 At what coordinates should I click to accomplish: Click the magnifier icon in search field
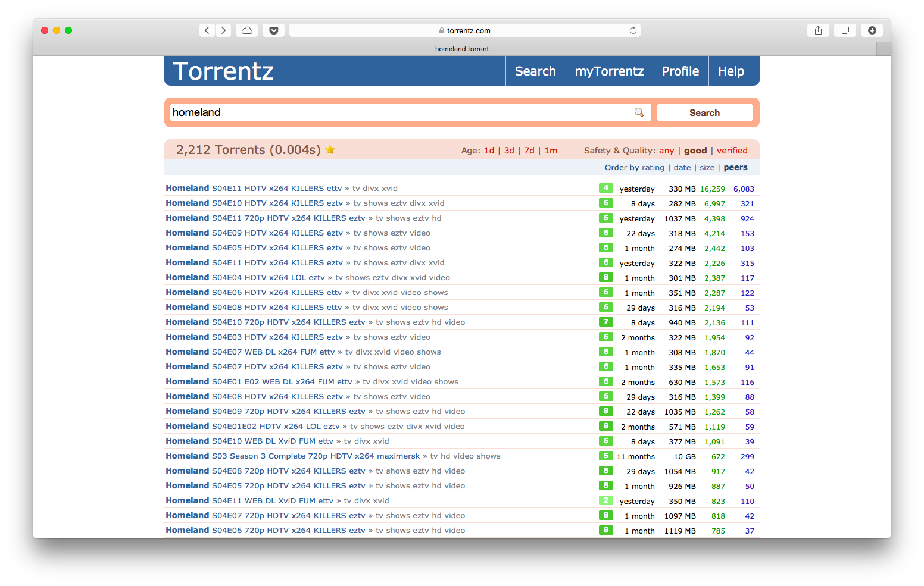click(639, 112)
